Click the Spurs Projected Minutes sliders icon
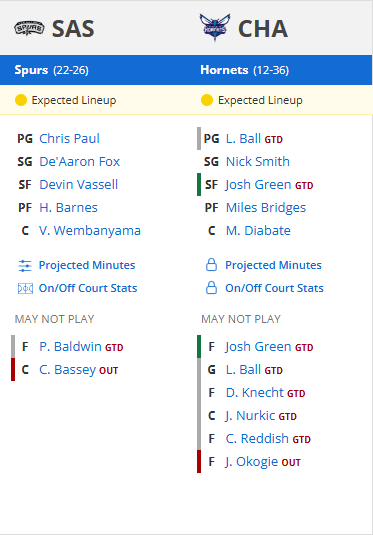 pyautogui.click(x=25, y=265)
